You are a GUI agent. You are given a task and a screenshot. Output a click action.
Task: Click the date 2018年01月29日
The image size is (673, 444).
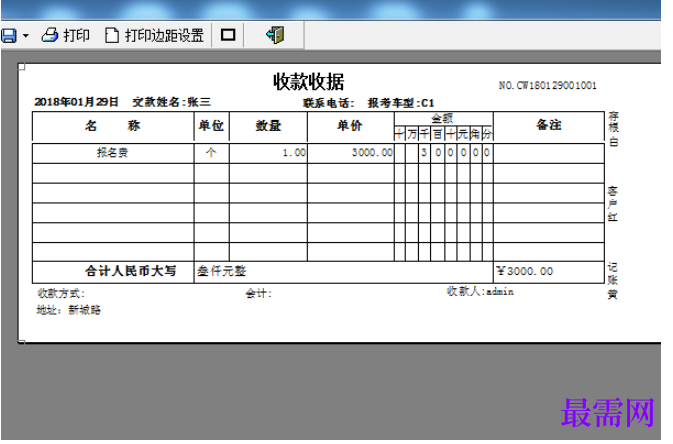pyautogui.click(x=76, y=102)
